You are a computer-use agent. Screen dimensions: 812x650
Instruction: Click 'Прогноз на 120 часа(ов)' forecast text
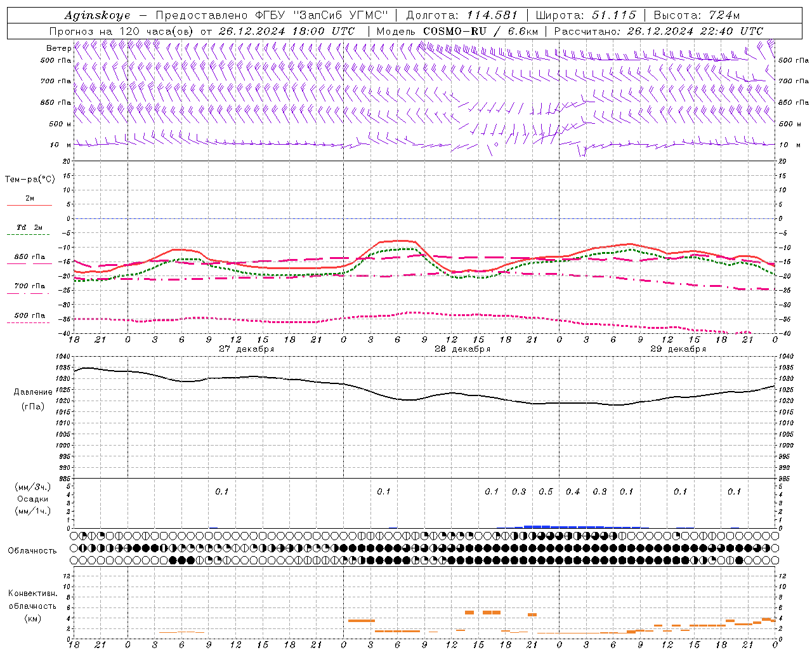pyautogui.click(x=122, y=31)
